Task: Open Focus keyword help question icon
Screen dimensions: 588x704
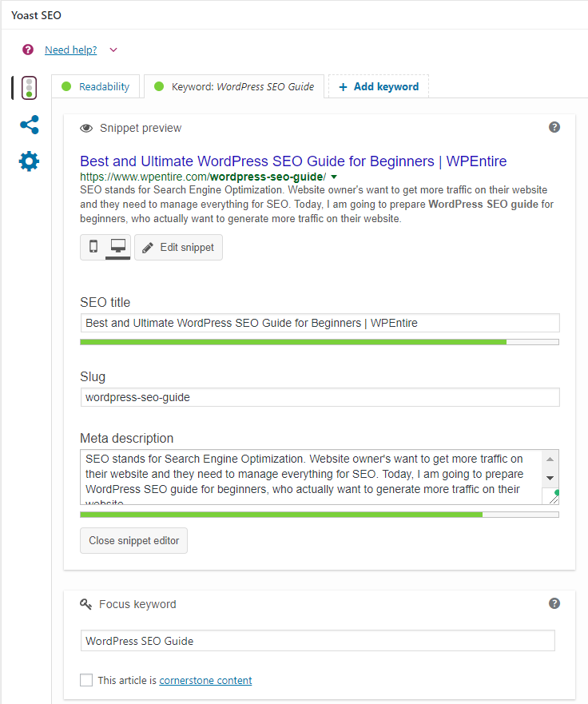Action: pyautogui.click(x=554, y=603)
